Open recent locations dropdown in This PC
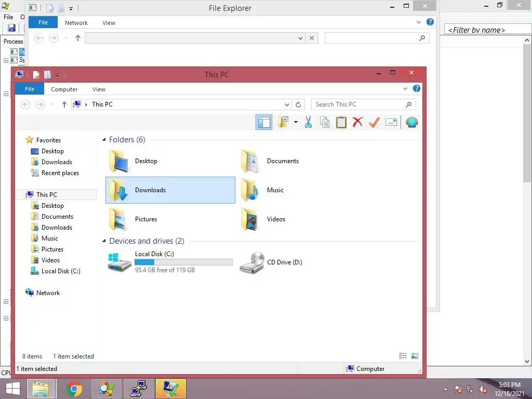Screen dimensions: 532x399 52,104
